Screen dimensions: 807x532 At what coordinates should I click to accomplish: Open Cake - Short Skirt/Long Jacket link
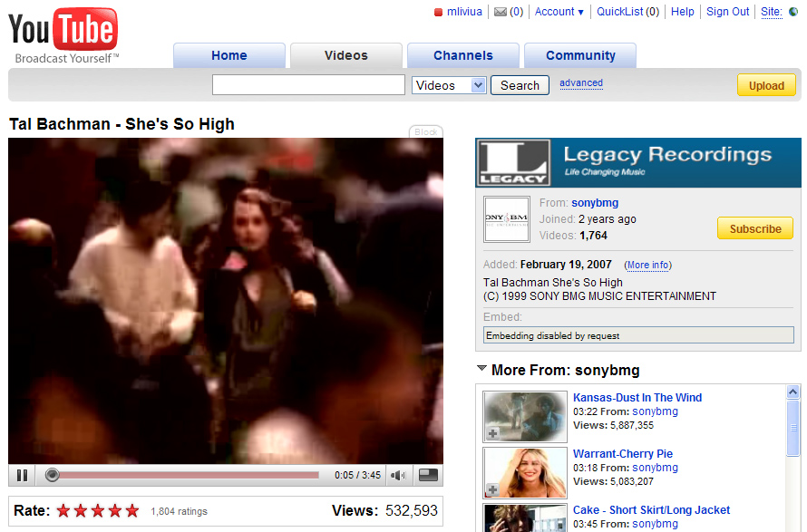pyautogui.click(x=652, y=510)
